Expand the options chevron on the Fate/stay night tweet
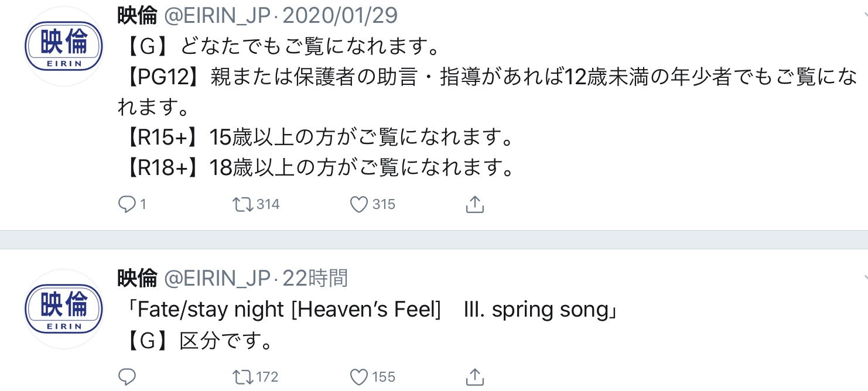Viewport: 868px width, 391px height. (x=864, y=279)
